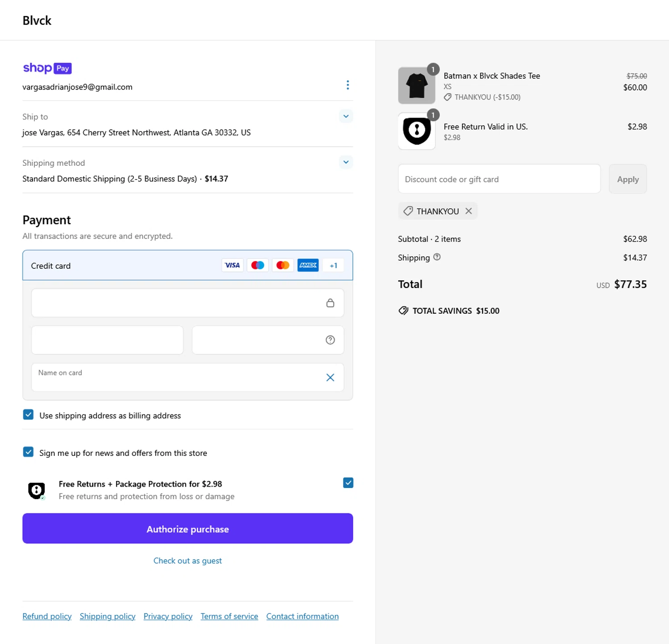This screenshot has height=644, width=669.
Task: Expand the Shipping method dropdown
Action: click(x=346, y=162)
